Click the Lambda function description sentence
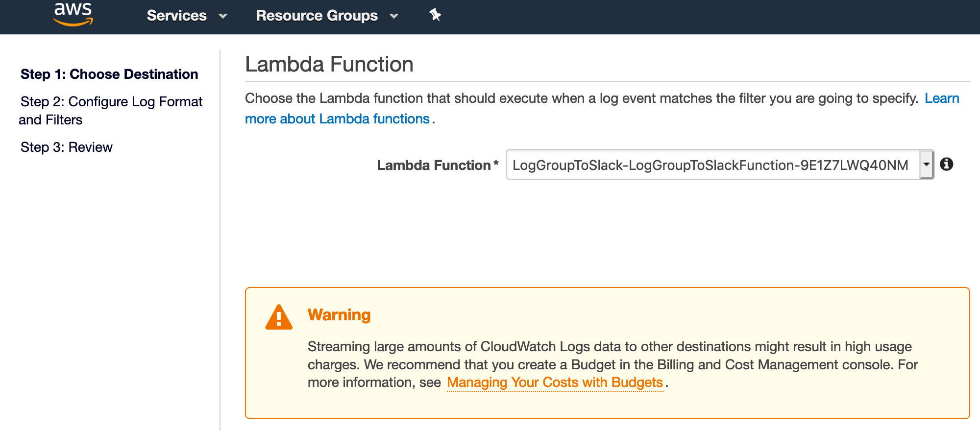 point(581,98)
